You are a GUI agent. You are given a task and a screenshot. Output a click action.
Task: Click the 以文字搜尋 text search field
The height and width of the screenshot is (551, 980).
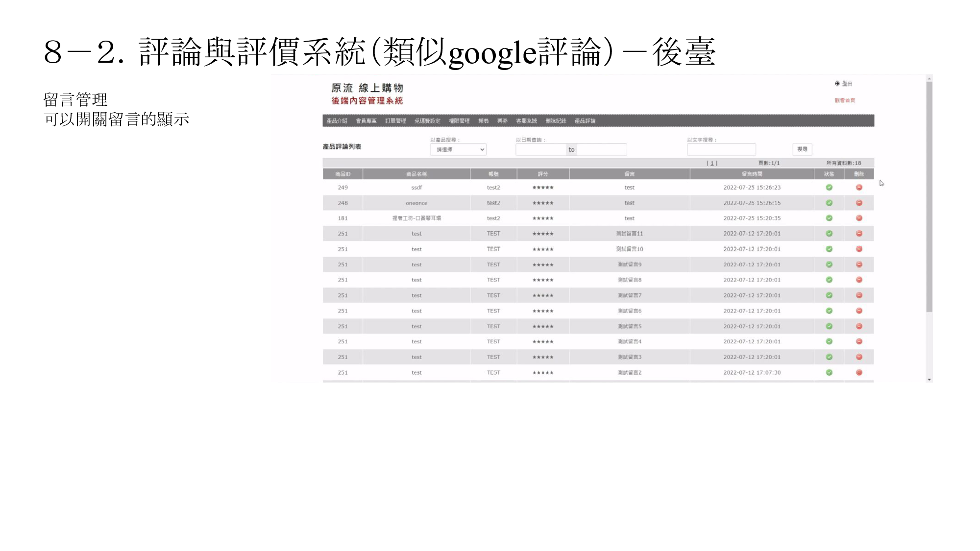coord(721,149)
